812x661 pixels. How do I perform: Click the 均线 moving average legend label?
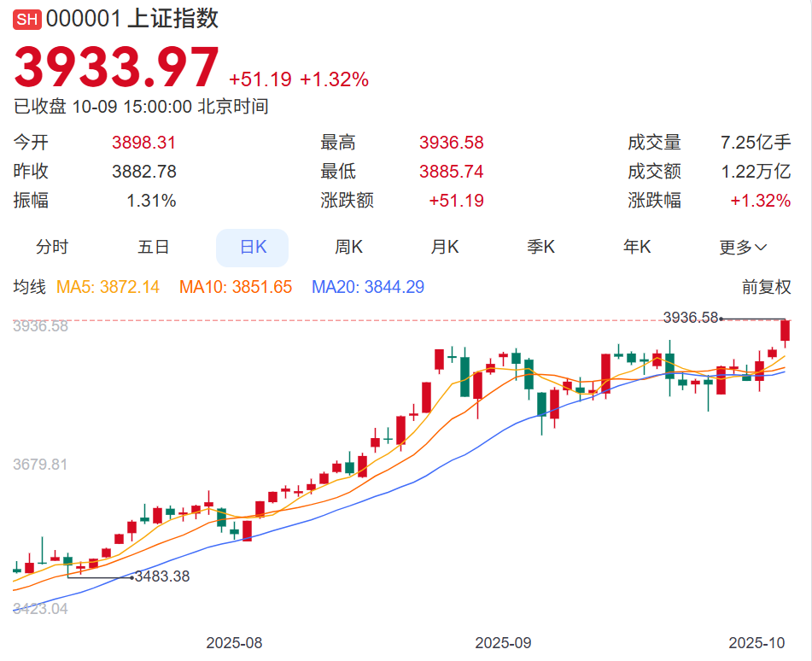click(x=30, y=288)
